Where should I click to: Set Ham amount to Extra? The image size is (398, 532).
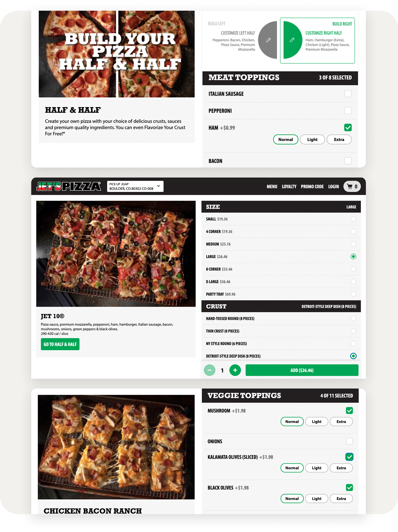click(339, 139)
